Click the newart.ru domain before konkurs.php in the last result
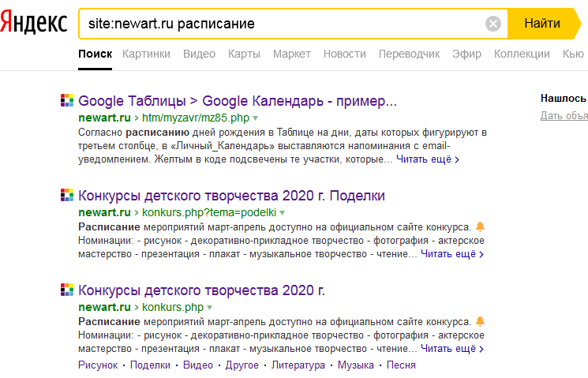Viewport: 588px width, 378px height. pos(104,307)
